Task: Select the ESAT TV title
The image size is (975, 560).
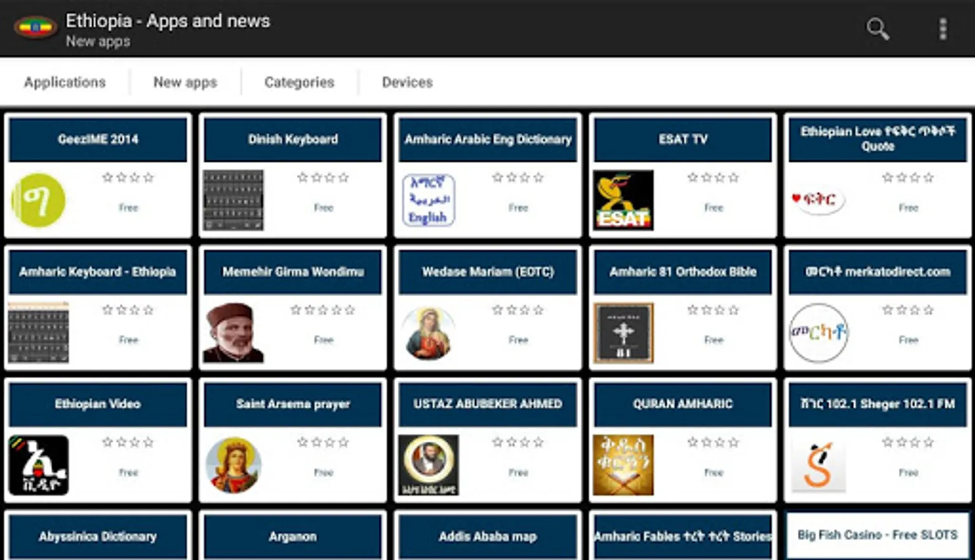Action: pos(683,139)
